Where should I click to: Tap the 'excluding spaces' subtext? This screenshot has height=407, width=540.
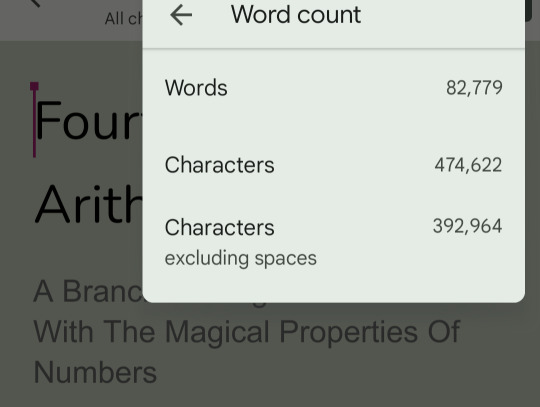pyautogui.click(x=241, y=258)
